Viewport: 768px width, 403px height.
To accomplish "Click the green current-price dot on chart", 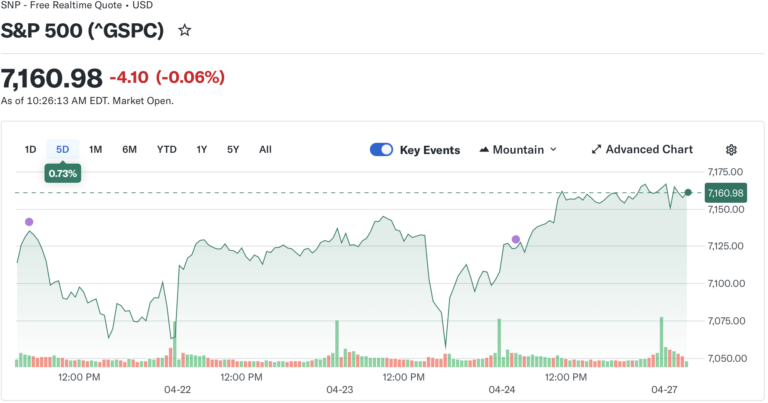I will point(688,192).
